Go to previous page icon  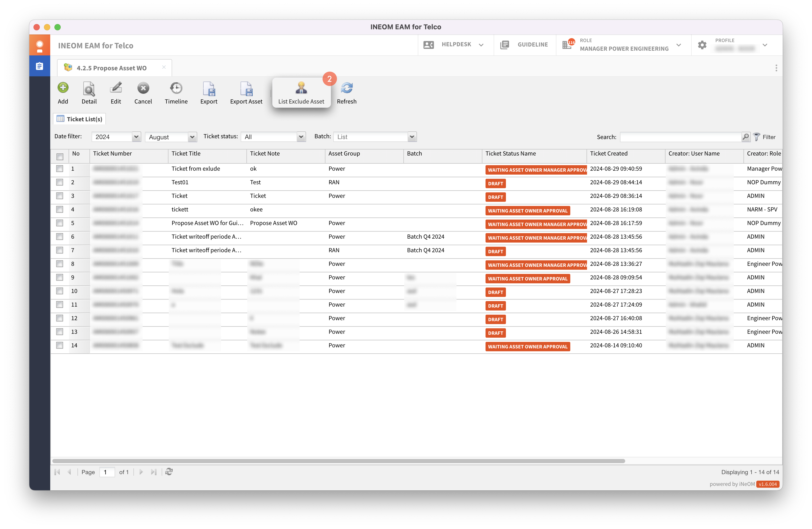69,472
